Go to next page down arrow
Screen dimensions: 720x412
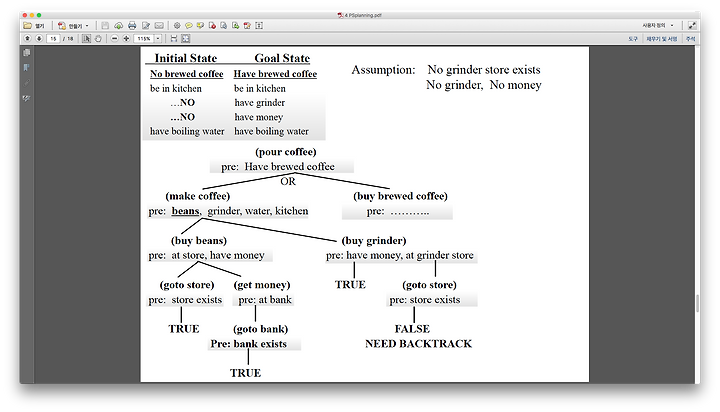(x=39, y=39)
